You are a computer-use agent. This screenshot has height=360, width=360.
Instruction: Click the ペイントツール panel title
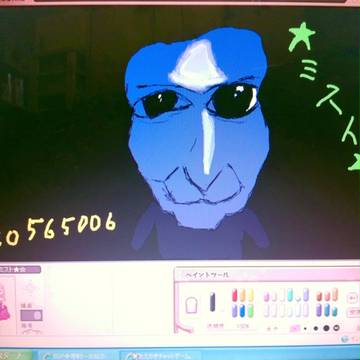[x=207, y=275]
